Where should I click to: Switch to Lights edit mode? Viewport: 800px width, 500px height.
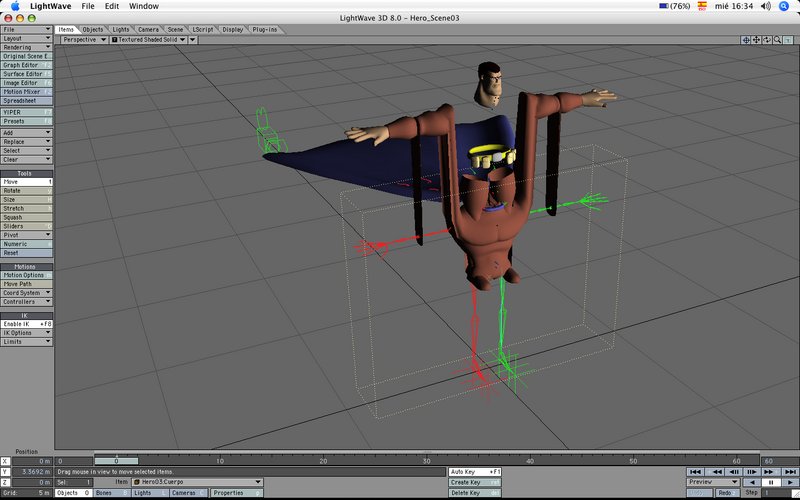[x=149, y=493]
